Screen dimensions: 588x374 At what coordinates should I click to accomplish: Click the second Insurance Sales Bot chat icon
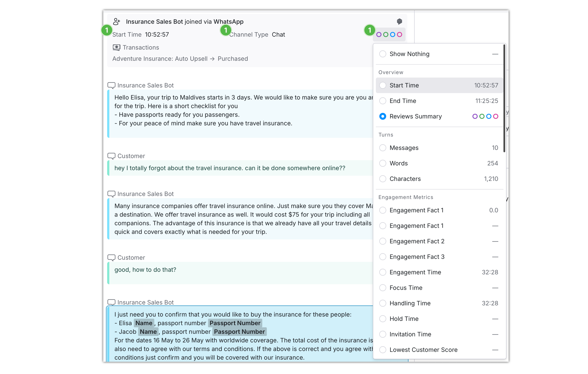pos(111,194)
